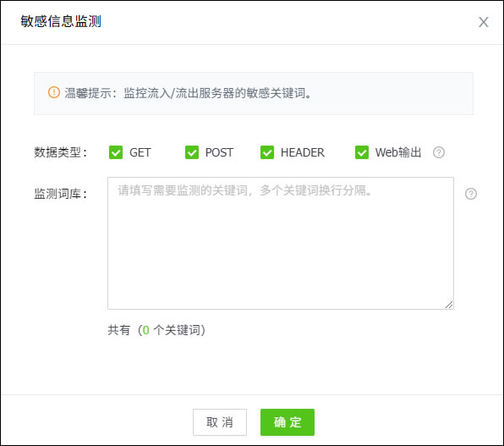This screenshot has width=504, height=446.
Task: Click the 取消 cancel button
Action: [220, 422]
